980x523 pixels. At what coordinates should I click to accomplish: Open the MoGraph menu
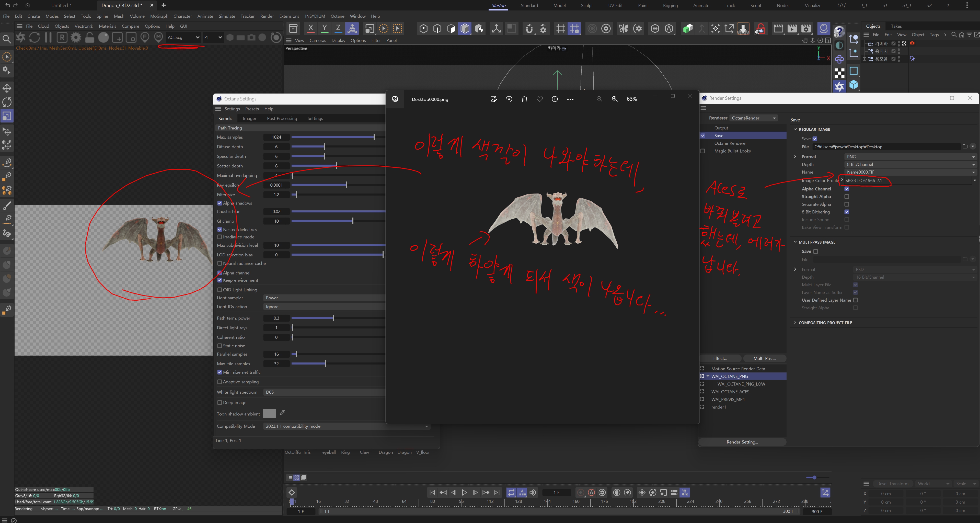pyautogui.click(x=159, y=16)
